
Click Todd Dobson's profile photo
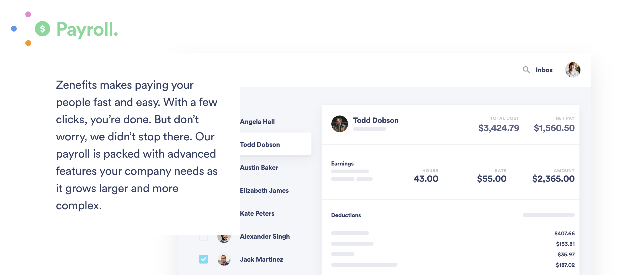point(339,124)
